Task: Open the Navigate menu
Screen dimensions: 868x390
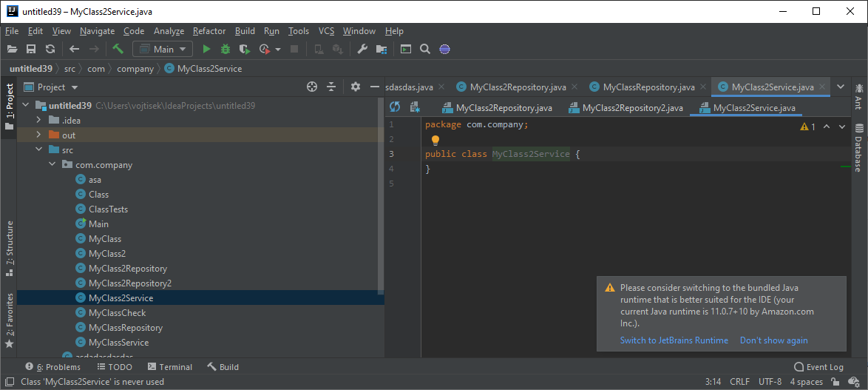Action: pos(97,31)
